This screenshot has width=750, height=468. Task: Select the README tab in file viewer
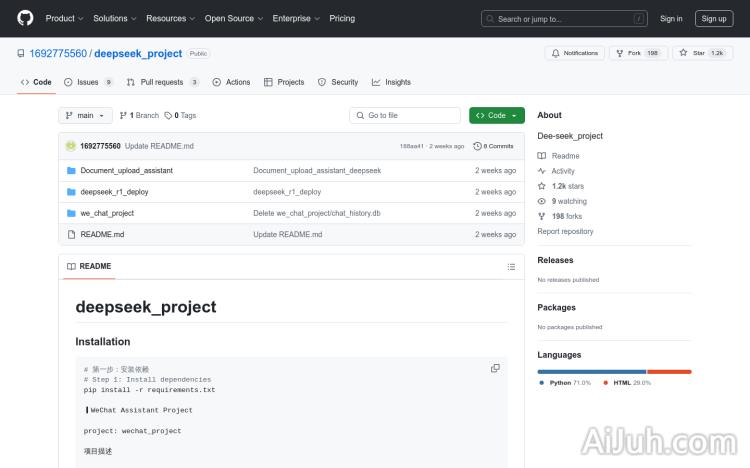pyautogui.click(x=89, y=266)
